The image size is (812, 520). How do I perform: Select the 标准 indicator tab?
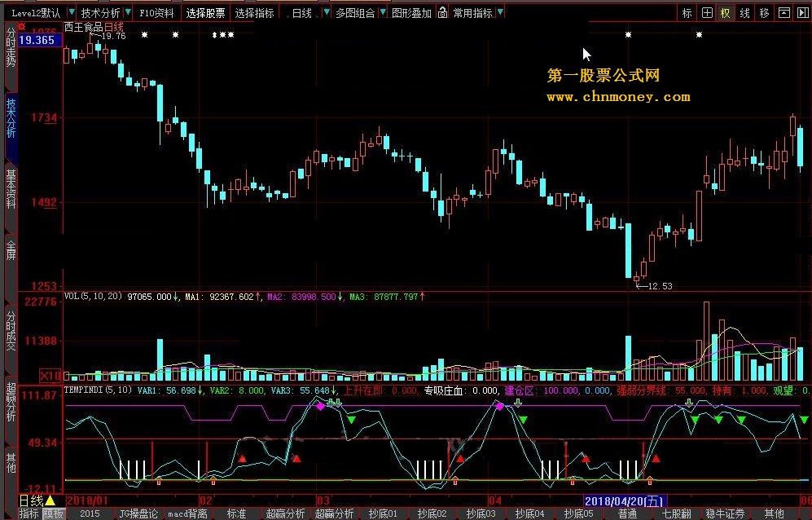click(236, 513)
